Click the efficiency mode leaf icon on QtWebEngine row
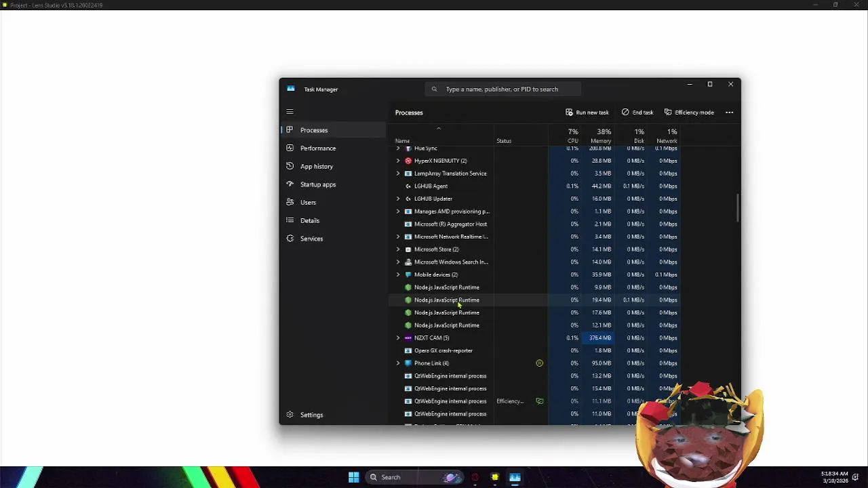Image resolution: width=868 pixels, height=488 pixels. [x=540, y=401]
